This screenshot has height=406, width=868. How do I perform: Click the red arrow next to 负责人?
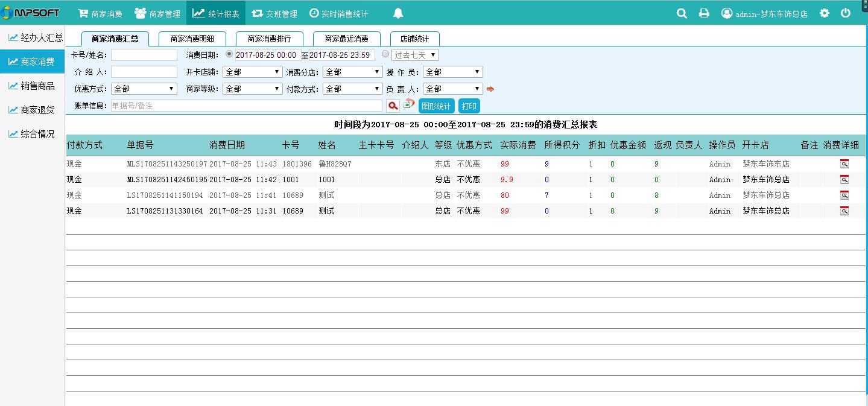click(x=490, y=89)
